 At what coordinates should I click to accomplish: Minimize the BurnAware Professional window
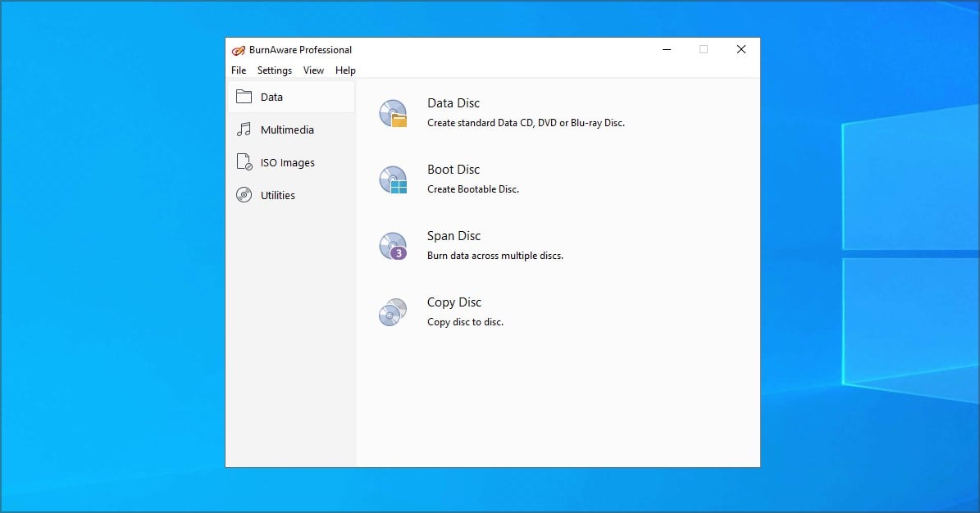667,49
